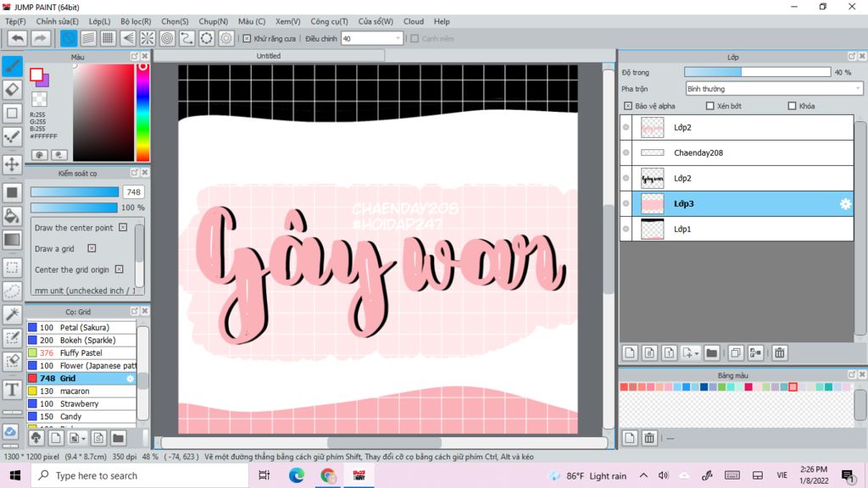Select the Magic Wand tool

point(12,314)
